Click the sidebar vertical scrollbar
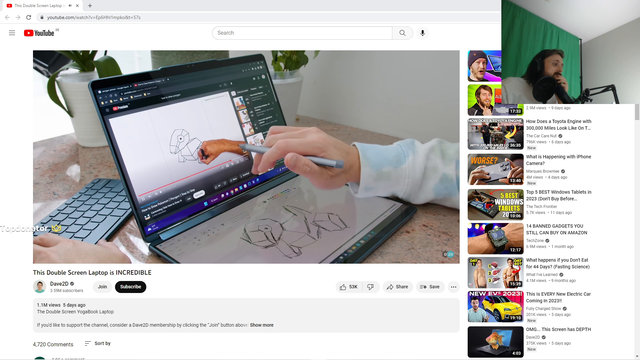The width and height of the screenshot is (640, 360). 637,112
